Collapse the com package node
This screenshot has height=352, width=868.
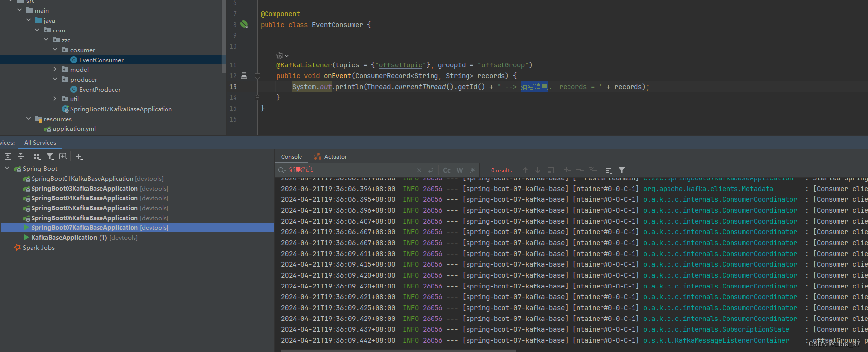point(37,30)
